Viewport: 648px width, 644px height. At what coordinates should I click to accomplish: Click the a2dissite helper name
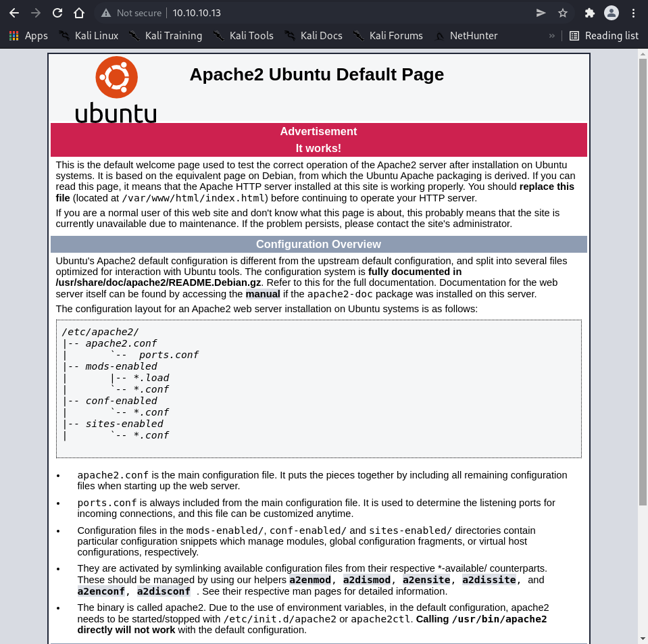(x=489, y=580)
